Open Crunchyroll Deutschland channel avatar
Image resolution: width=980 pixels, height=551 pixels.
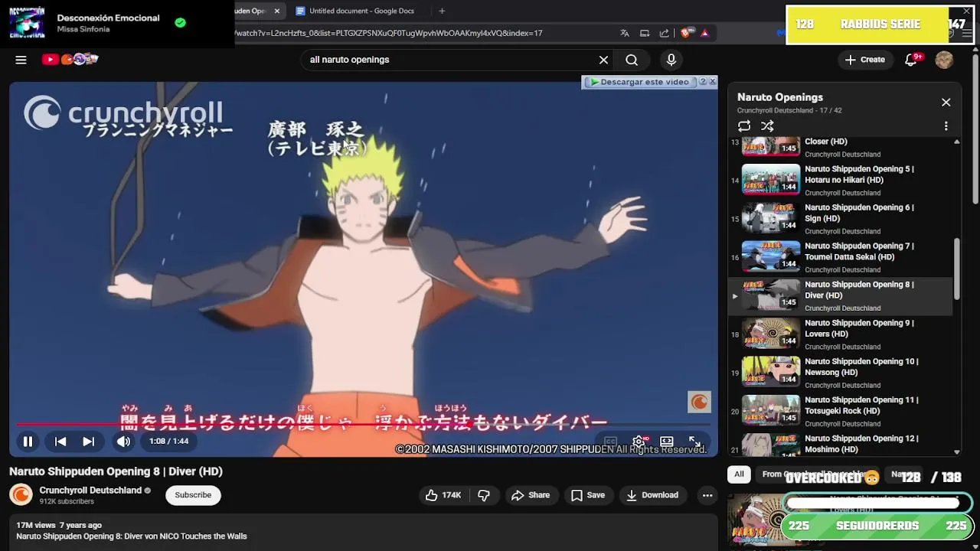(21, 495)
